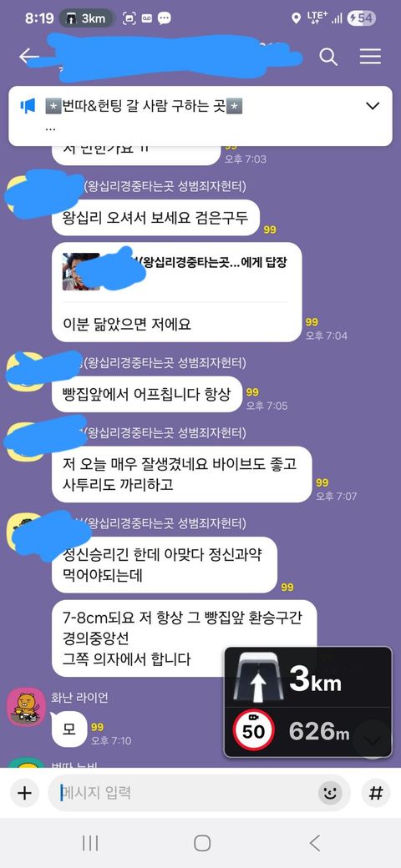Open the angry Ryan profile picture
Viewport: 401px width, 868px height.
26,707
